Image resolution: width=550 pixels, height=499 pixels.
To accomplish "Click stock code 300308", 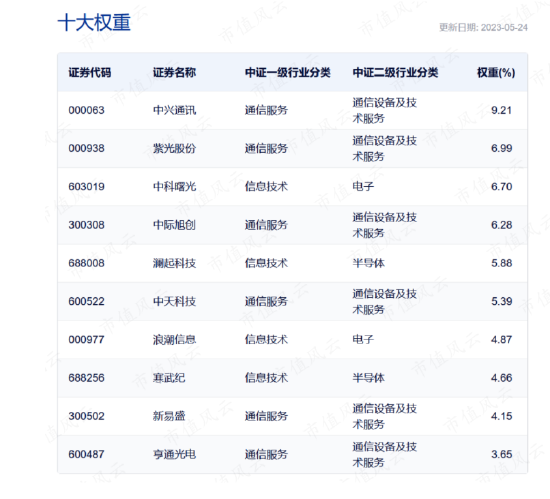I will [87, 225].
